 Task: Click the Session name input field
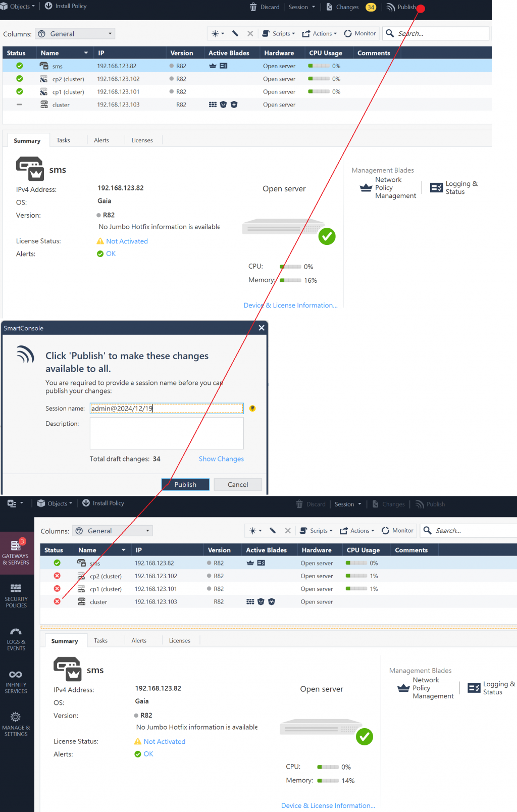(x=167, y=409)
